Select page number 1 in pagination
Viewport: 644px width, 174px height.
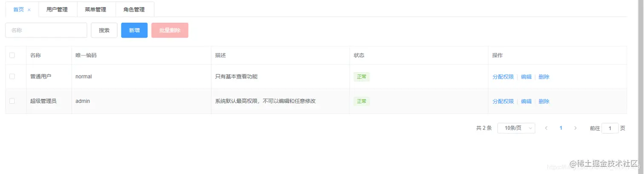tap(561, 128)
